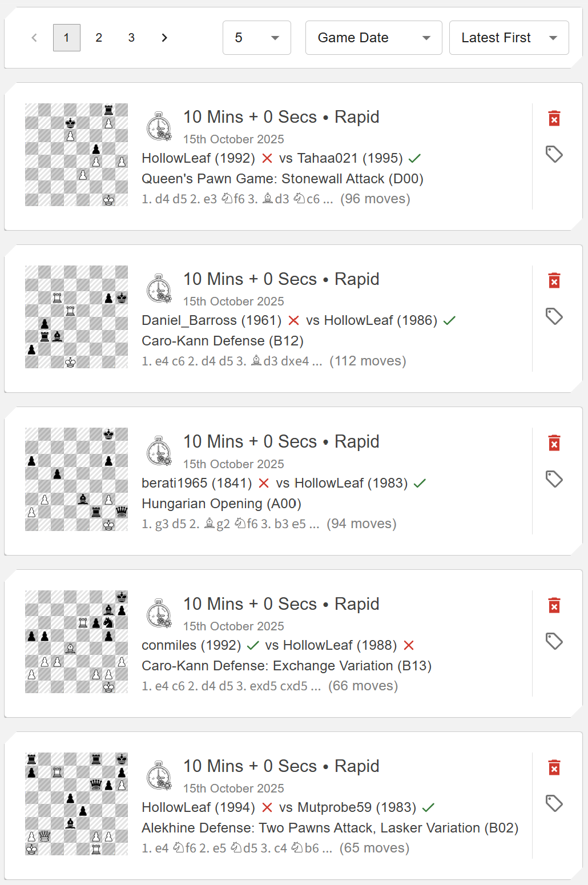Open the Stonewall Attack game board thumbnail
This screenshot has height=885, width=588.
tap(76, 155)
